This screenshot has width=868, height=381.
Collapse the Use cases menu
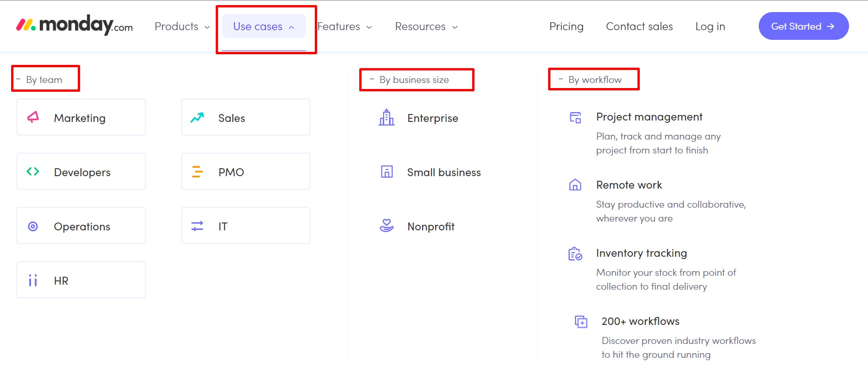(x=263, y=26)
